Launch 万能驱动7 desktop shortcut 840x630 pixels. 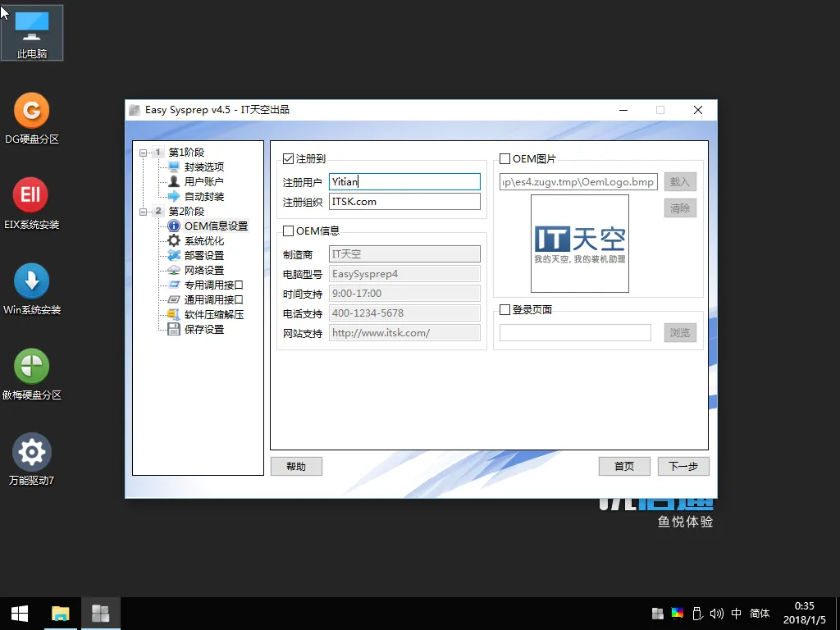tap(32, 459)
